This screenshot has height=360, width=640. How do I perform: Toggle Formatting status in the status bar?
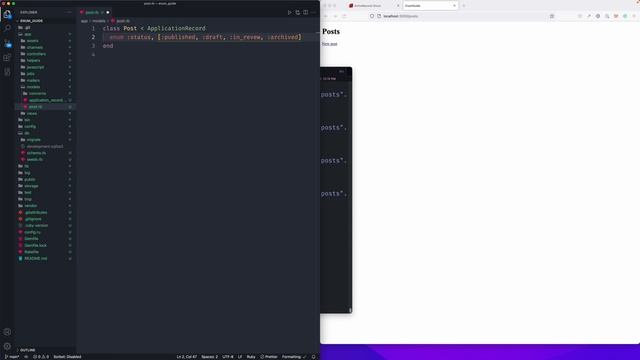[293, 357]
